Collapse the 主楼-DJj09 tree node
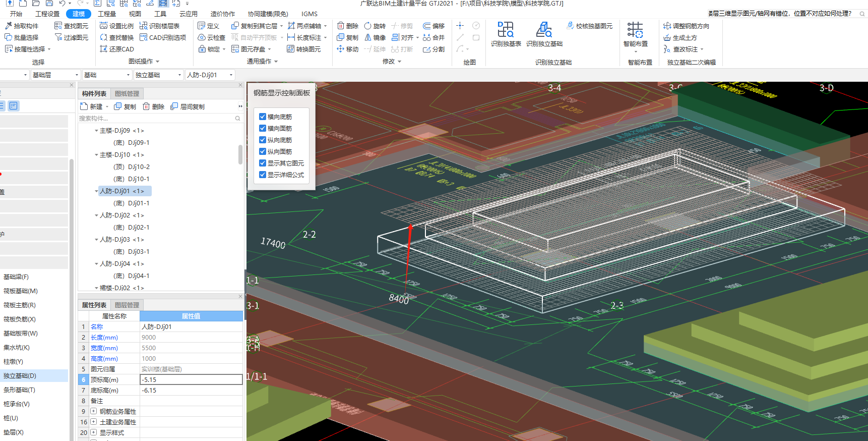Image resolution: width=868 pixels, height=441 pixels. click(96, 131)
